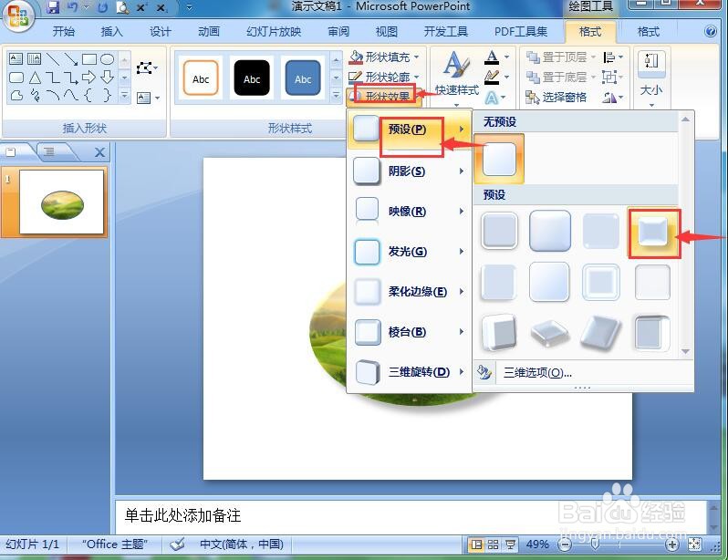Select the text box shape icon

point(16,59)
